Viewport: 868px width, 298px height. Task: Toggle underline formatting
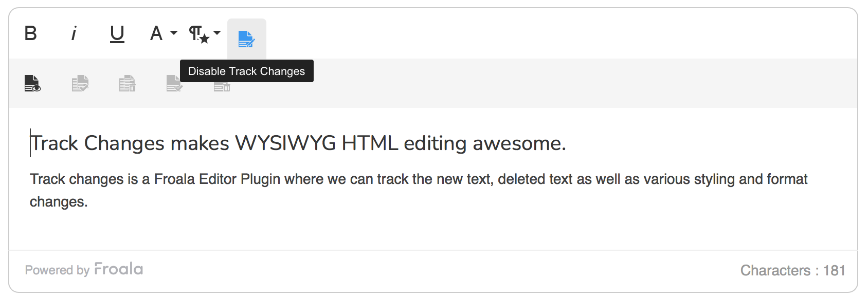click(117, 33)
